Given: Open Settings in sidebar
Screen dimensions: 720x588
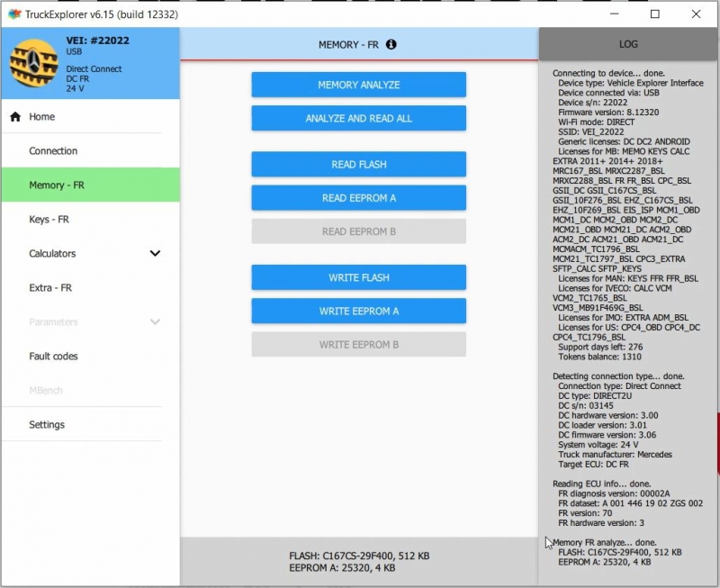Looking at the screenshot, I should click(90, 424).
